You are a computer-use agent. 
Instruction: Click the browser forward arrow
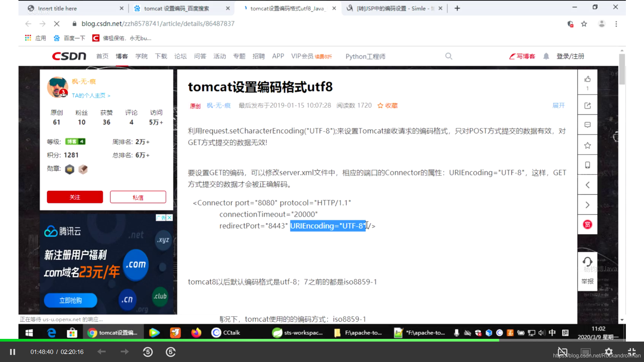tap(42, 24)
